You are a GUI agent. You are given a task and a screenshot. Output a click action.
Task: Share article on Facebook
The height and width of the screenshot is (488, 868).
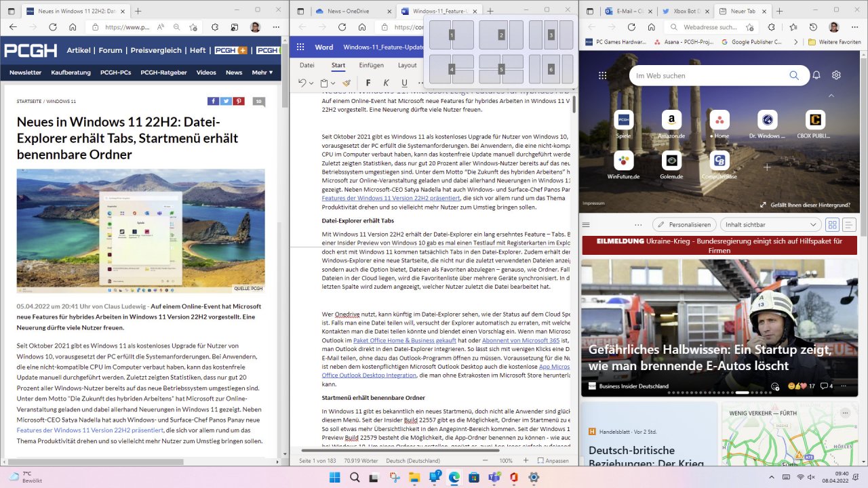[x=213, y=101]
